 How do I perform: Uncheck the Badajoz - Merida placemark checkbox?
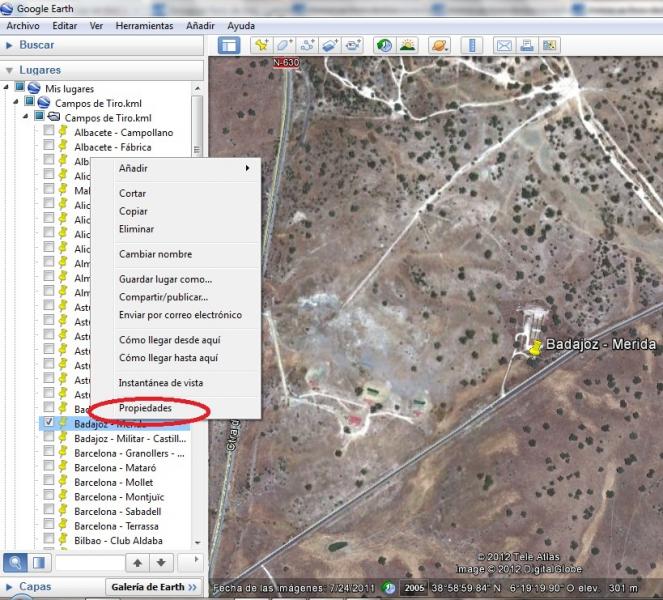point(48,423)
